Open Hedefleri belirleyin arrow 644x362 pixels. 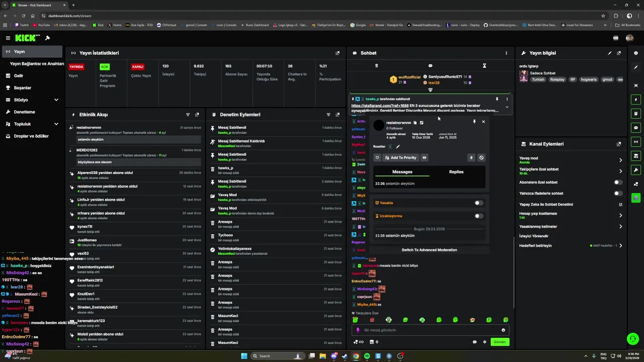click(620, 246)
